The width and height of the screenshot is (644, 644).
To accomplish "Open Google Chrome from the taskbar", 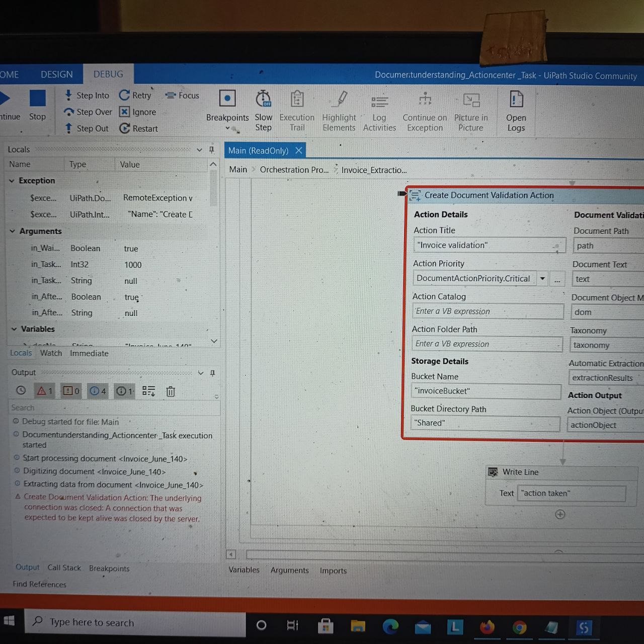I will (x=519, y=627).
